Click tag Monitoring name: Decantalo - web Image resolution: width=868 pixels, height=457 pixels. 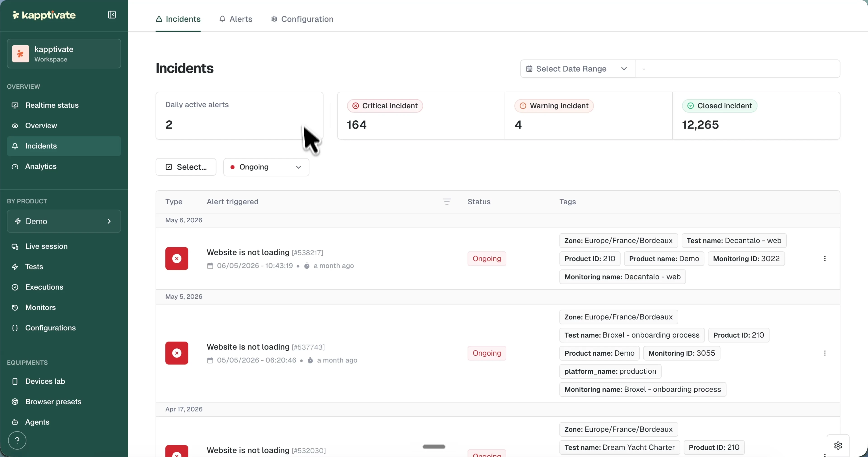[622, 277]
